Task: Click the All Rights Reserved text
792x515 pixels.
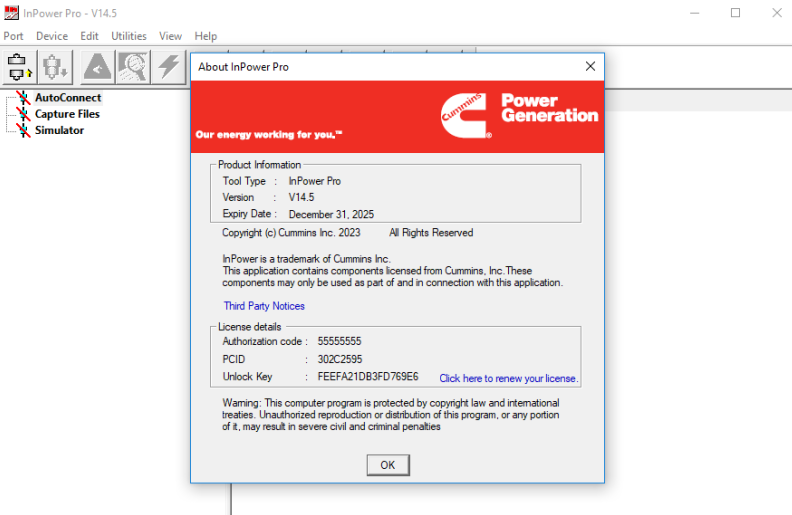Action: point(431,233)
